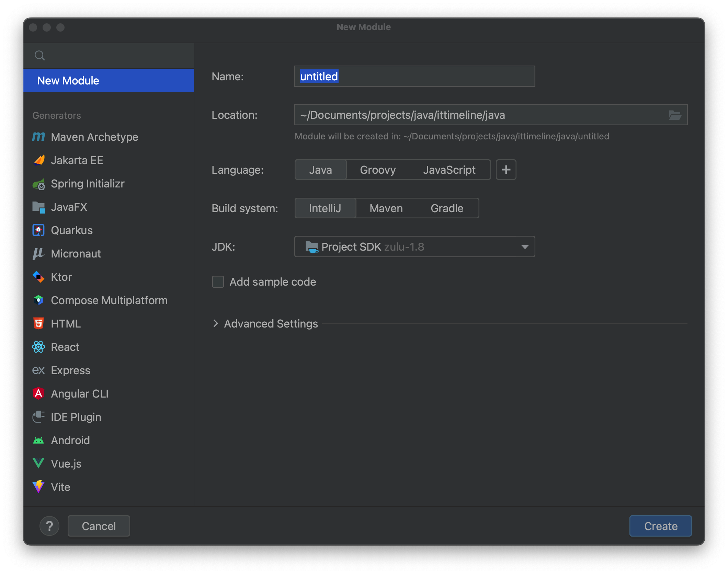Click the IDE Plugin plug icon
This screenshot has width=728, height=574.
click(x=38, y=417)
